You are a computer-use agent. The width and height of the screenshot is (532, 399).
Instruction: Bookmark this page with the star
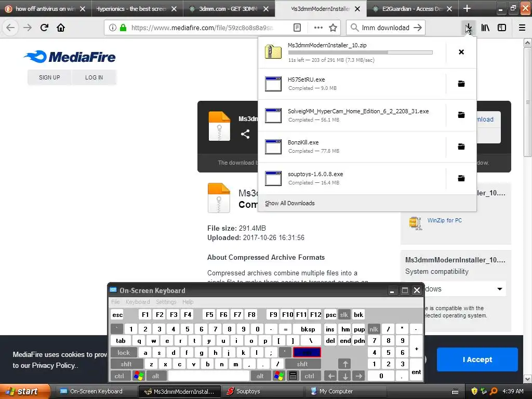(x=333, y=28)
